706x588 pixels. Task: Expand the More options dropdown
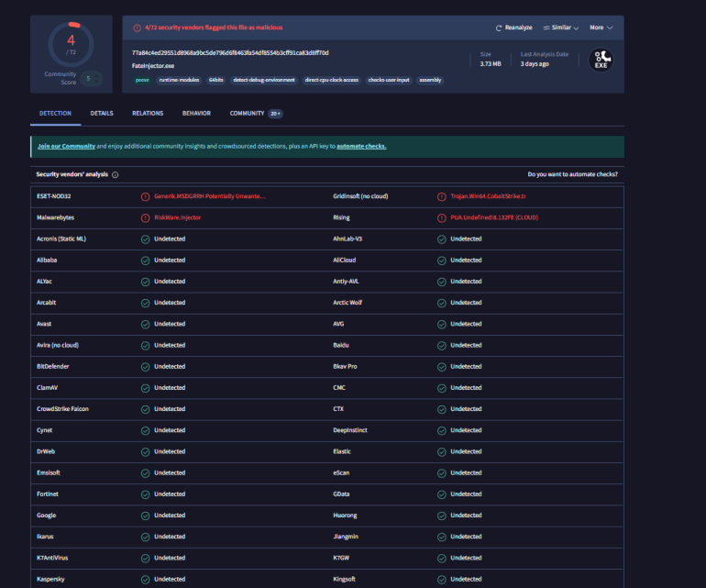coord(601,28)
